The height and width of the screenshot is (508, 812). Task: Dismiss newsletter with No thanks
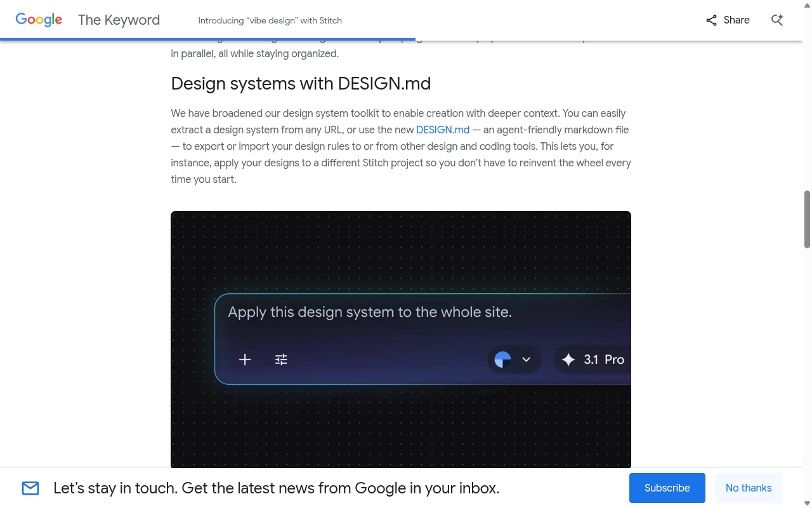click(749, 488)
